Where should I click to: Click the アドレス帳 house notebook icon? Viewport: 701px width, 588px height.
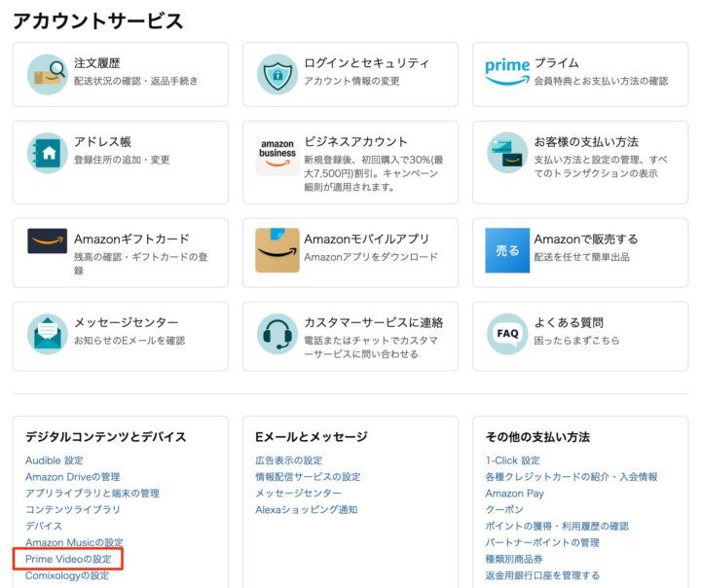(x=48, y=153)
